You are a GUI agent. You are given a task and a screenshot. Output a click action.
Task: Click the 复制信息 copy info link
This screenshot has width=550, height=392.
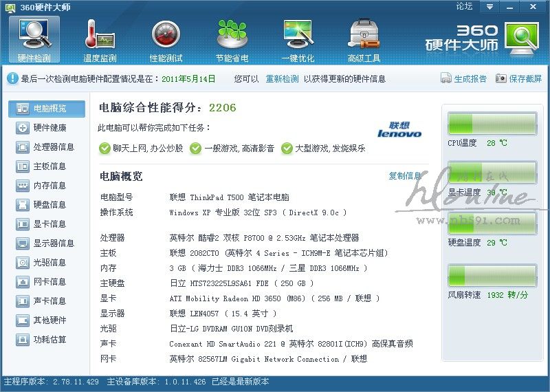405,176
